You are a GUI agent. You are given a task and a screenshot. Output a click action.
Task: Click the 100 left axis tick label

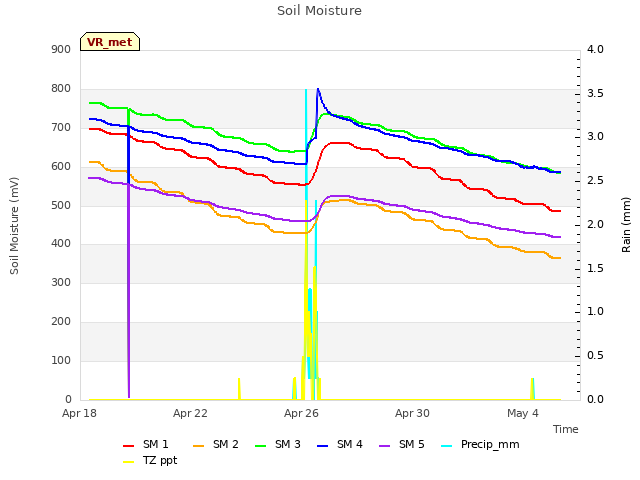point(61,361)
